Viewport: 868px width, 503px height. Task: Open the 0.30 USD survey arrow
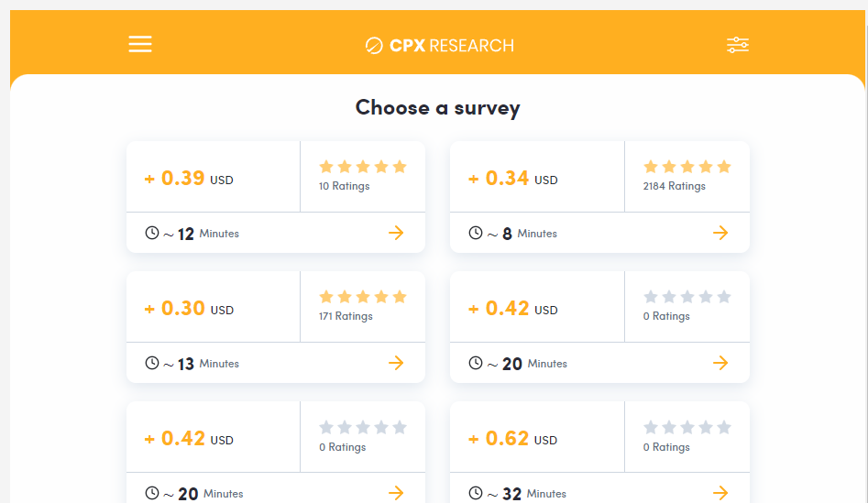(396, 363)
